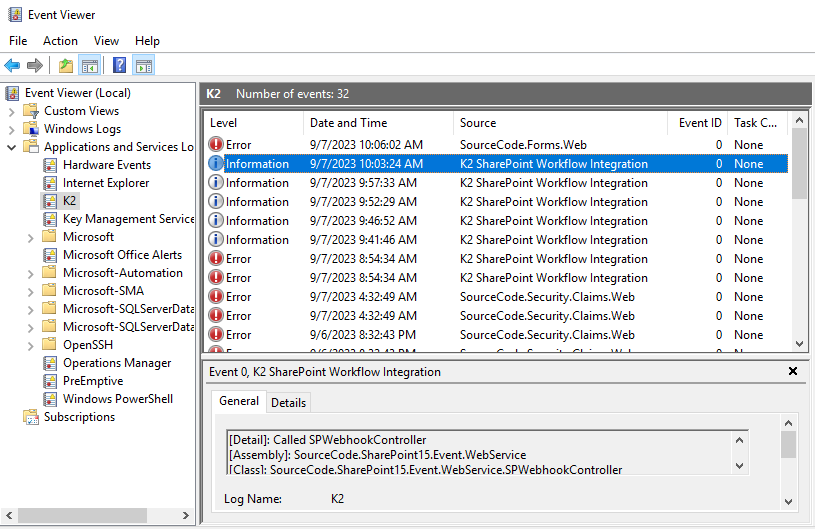Click tree pane horizontal scrollbar right arrow
Viewport: 815px width, 529px height.
(x=186, y=515)
